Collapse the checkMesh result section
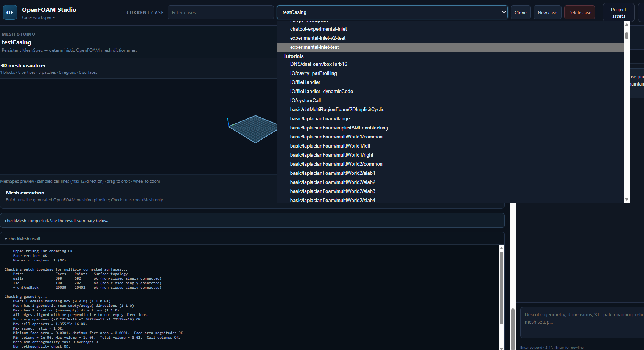Screen dimensions: 644x350 [22, 239]
